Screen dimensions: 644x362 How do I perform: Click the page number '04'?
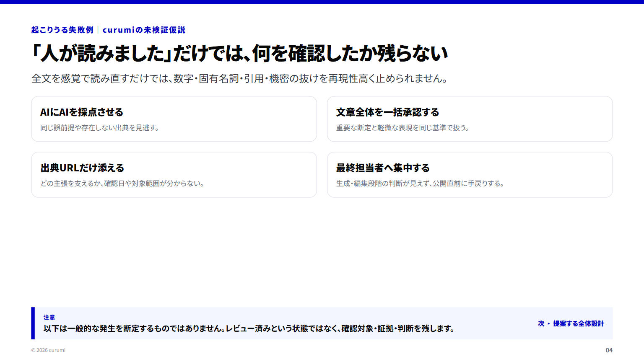(x=609, y=350)
